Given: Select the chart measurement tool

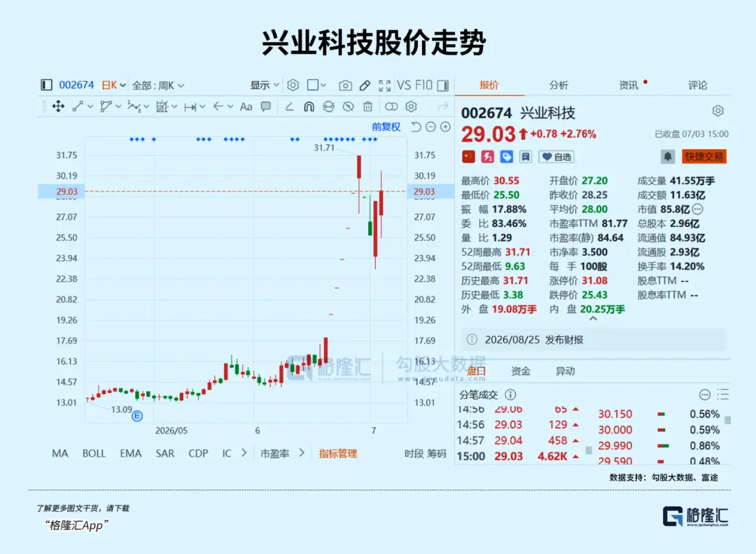Looking at the screenshot, I should (x=162, y=106).
